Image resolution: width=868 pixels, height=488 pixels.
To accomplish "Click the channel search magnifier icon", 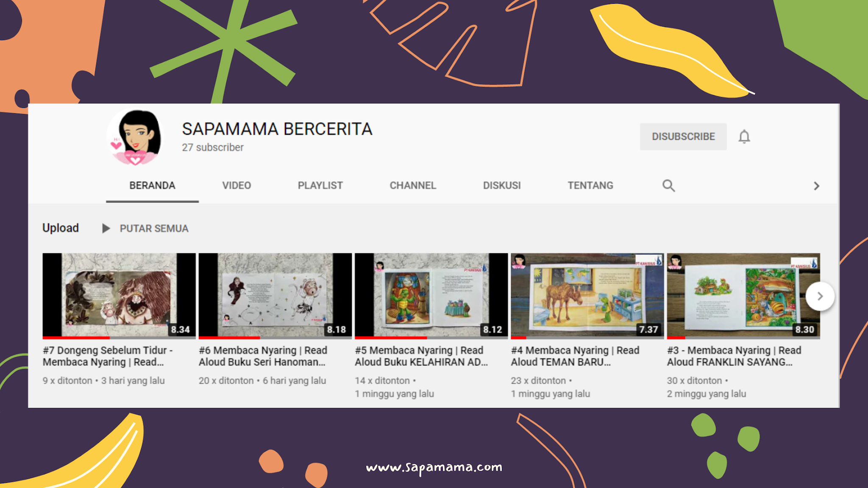I will pos(668,186).
